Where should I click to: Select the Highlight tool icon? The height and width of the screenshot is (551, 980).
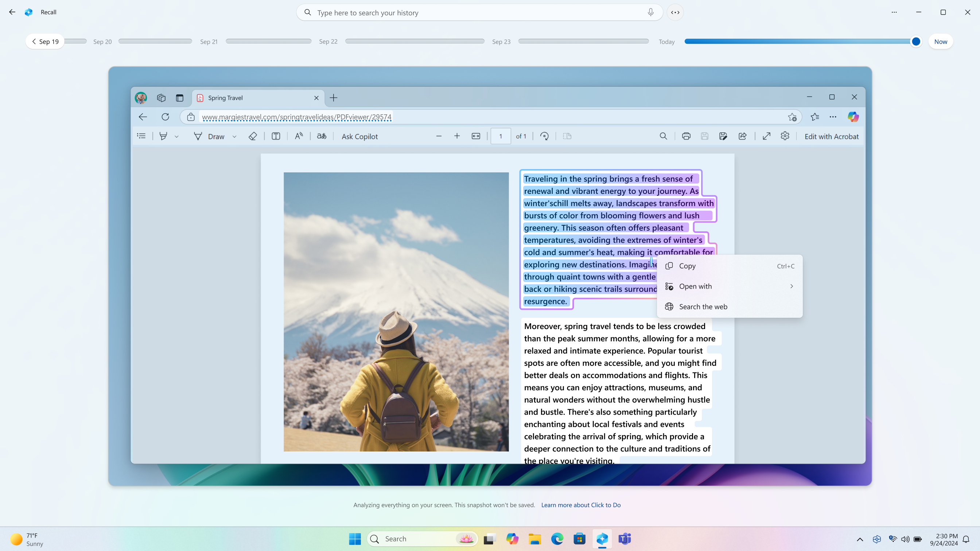164,136
